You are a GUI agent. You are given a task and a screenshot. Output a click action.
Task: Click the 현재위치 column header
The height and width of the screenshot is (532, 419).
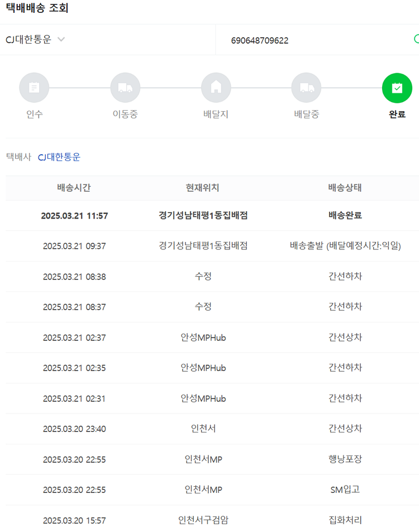tap(203, 188)
